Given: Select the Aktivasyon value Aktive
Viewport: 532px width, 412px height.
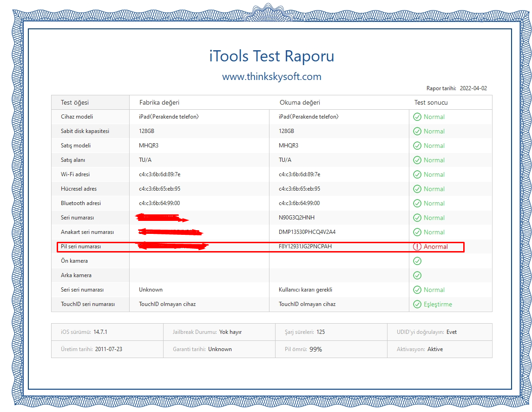Looking at the screenshot, I should pyautogui.click(x=435, y=349).
